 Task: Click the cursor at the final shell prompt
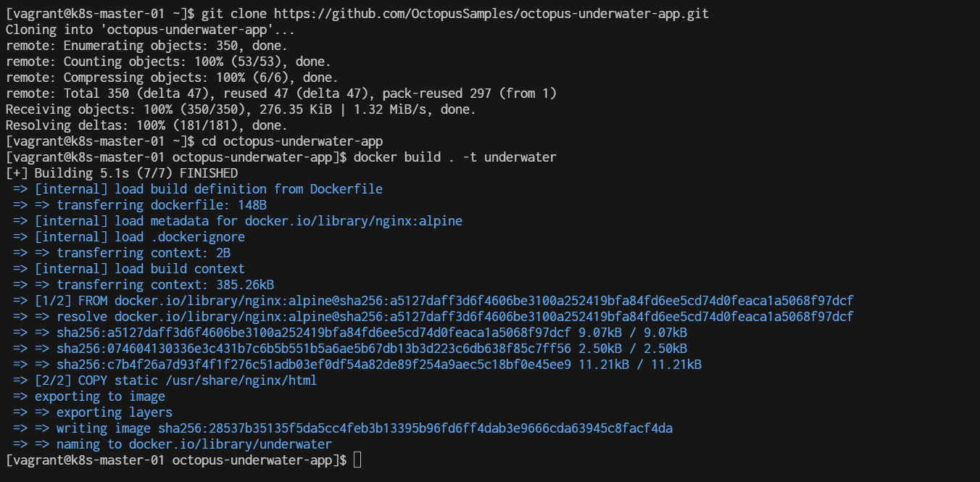click(357, 460)
